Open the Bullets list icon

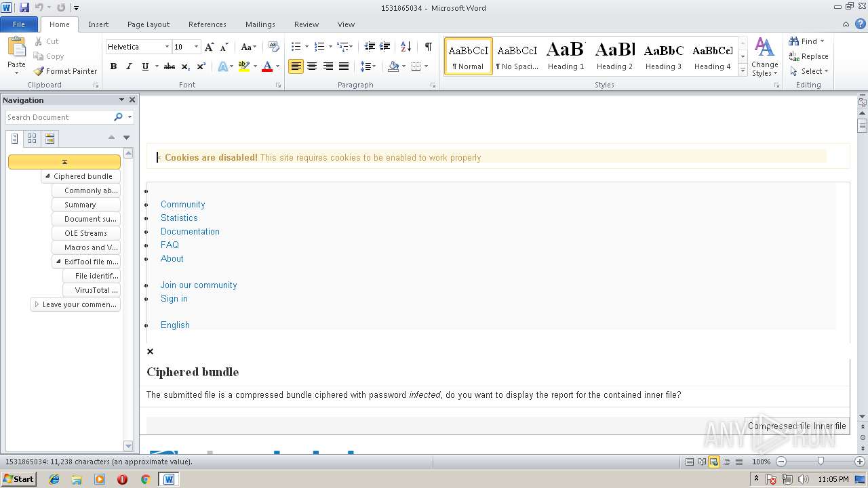(x=296, y=47)
